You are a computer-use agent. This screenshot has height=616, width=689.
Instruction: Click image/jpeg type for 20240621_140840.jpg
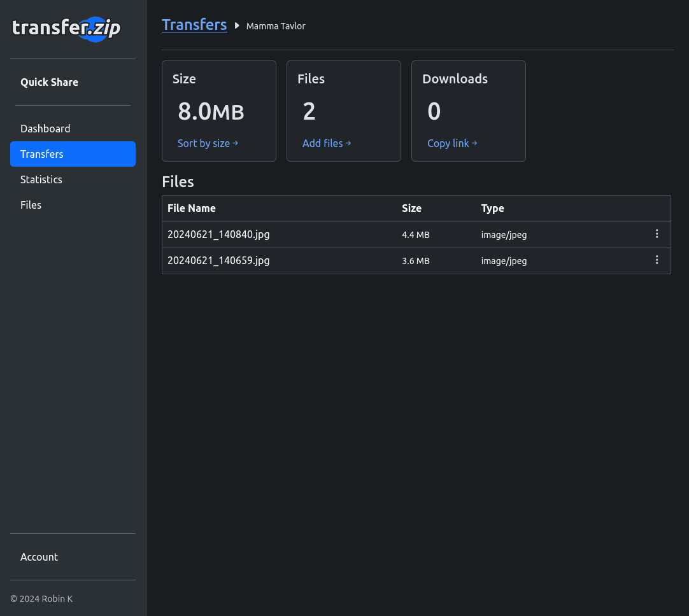tap(504, 235)
